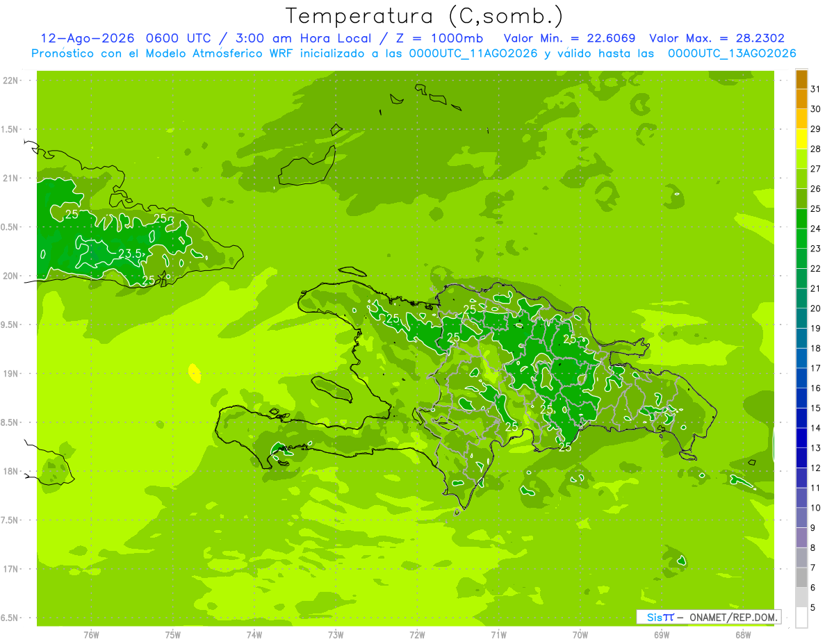834x644 pixels.
Task: Click the '18' value on the color scale
Action: (816, 348)
